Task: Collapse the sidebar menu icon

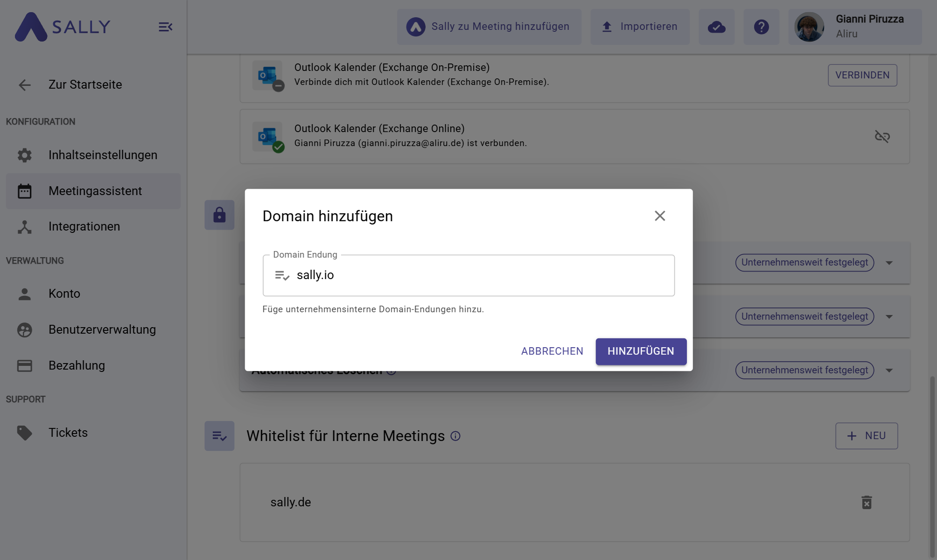Action: pyautogui.click(x=165, y=27)
